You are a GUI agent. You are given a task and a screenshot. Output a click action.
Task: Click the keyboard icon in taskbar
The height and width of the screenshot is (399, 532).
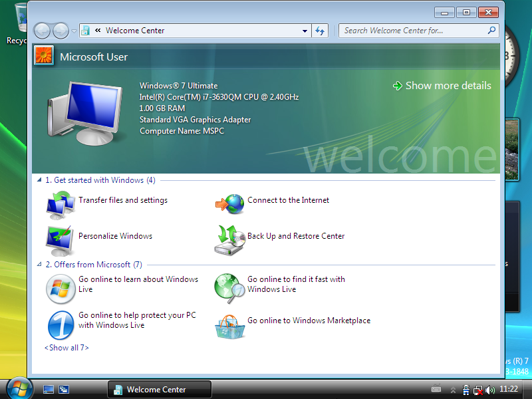click(436, 389)
